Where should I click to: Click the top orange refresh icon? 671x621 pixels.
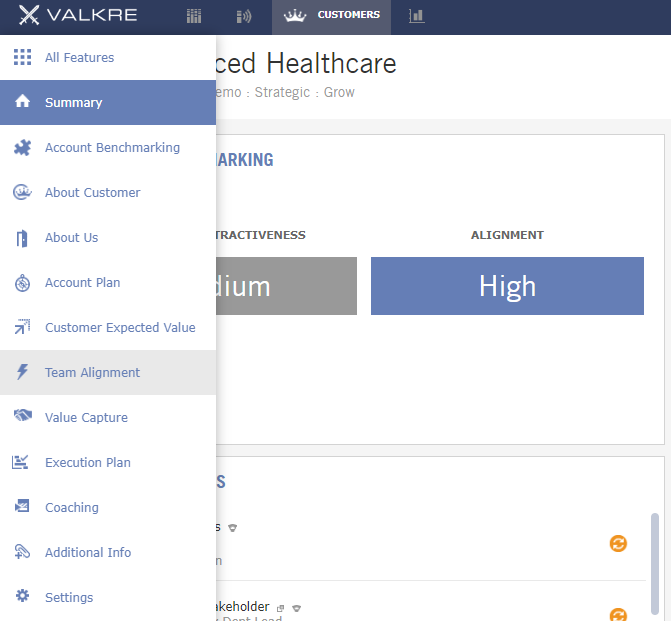click(618, 544)
